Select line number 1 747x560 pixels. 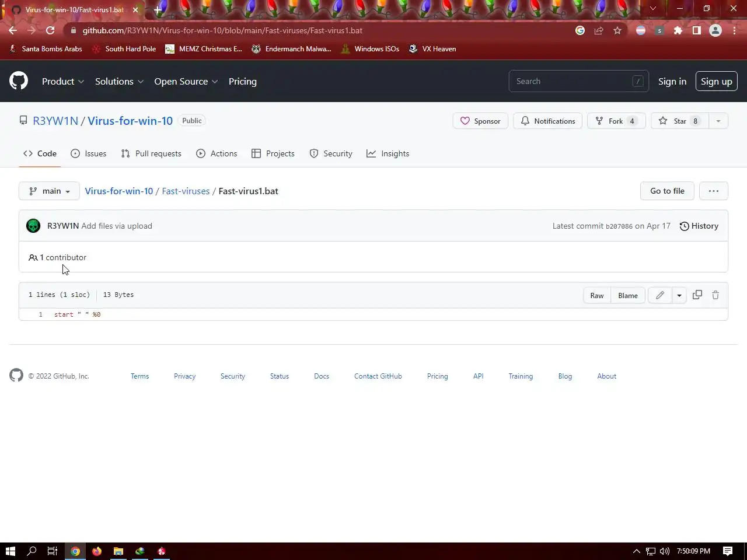pyautogui.click(x=40, y=314)
